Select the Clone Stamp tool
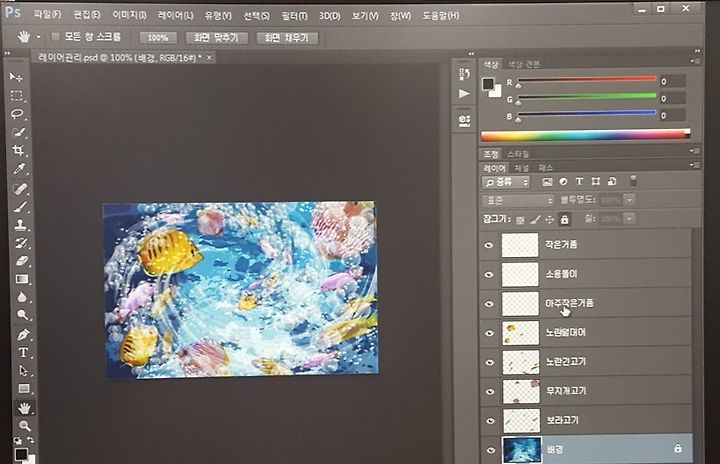 tap(20, 225)
